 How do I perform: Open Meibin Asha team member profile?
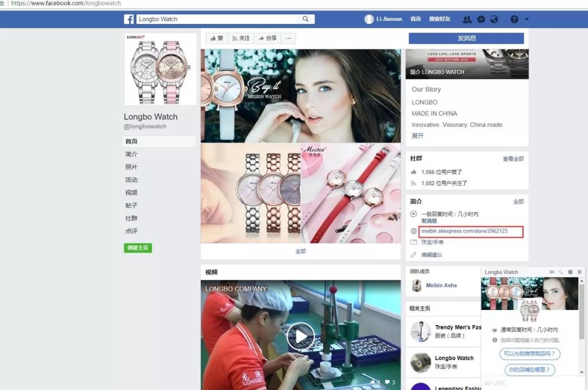click(x=442, y=285)
